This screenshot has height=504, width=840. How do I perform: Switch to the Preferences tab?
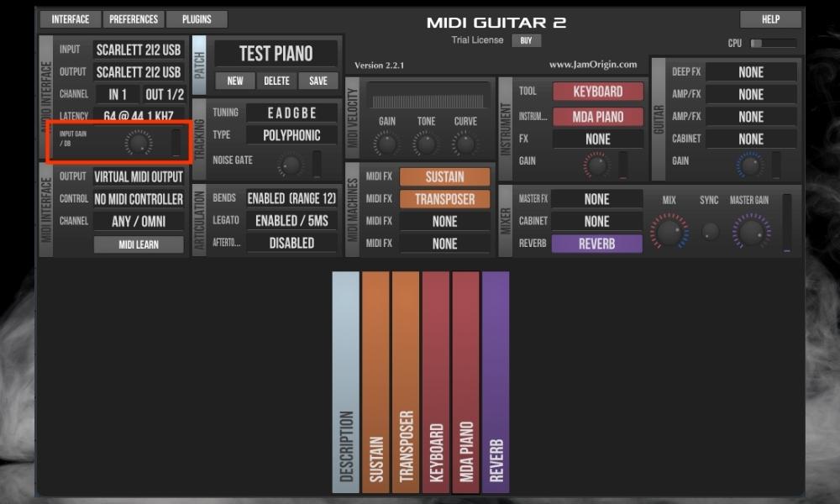pyautogui.click(x=134, y=19)
